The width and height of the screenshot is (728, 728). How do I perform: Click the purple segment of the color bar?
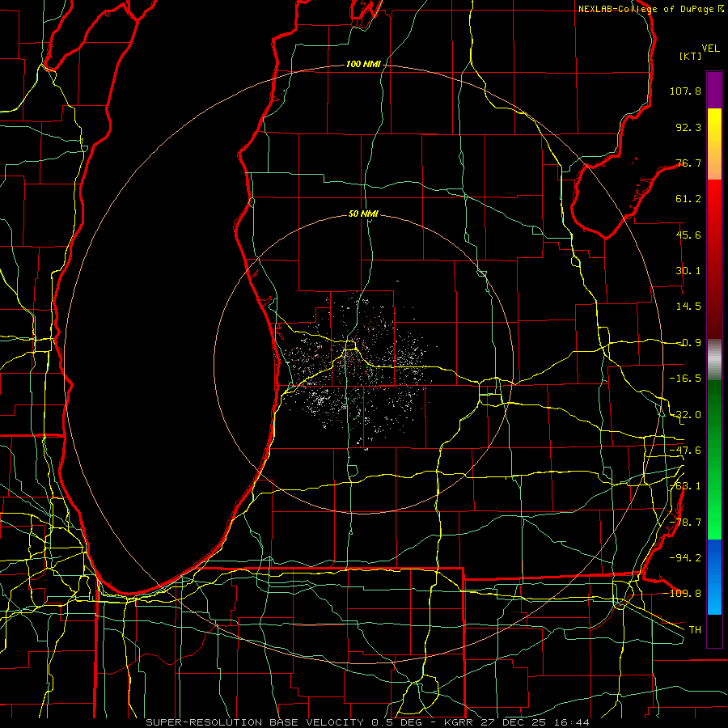click(x=714, y=90)
